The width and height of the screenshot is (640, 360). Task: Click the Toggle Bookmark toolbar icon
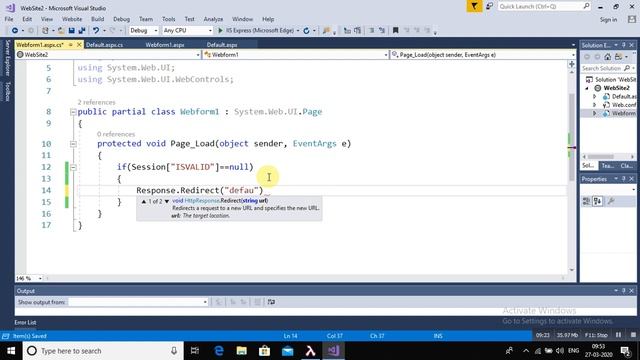tap(395, 31)
